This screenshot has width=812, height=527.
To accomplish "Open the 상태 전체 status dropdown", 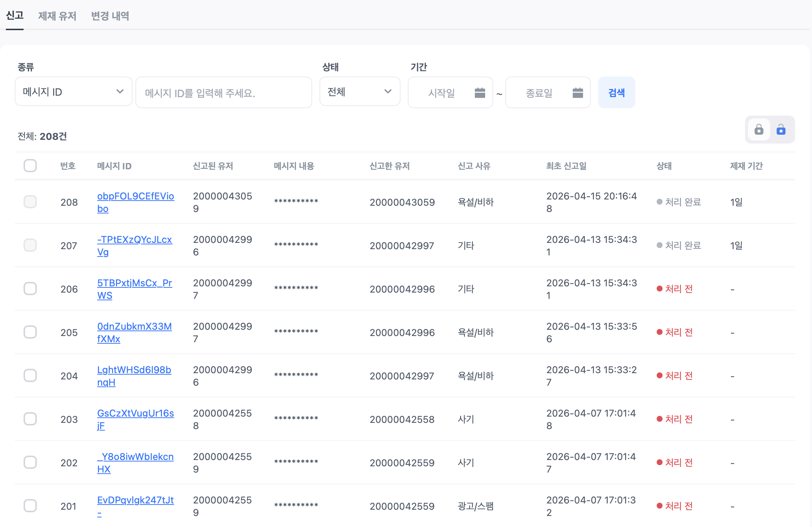I will (360, 92).
